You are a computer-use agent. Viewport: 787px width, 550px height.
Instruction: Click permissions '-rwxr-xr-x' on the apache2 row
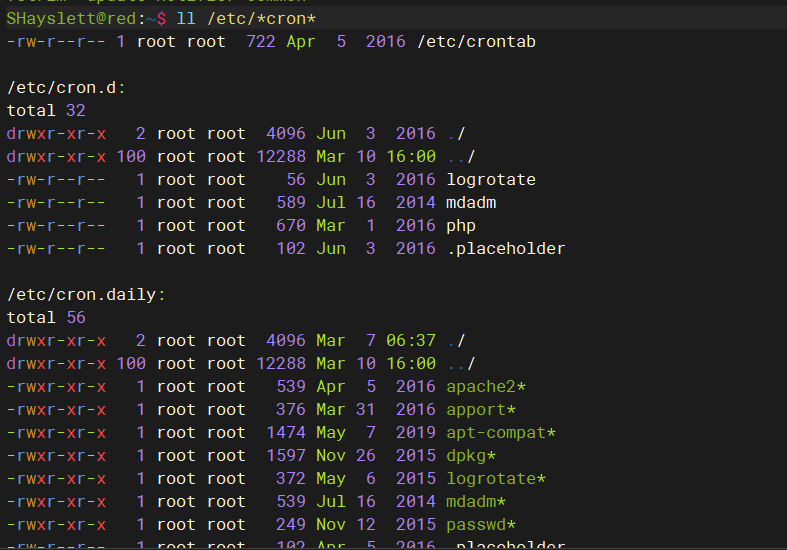(x=56, y=387)
